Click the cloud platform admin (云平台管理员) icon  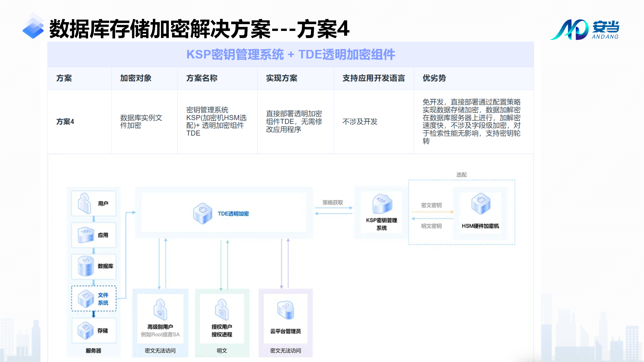(x=286, y=310)
